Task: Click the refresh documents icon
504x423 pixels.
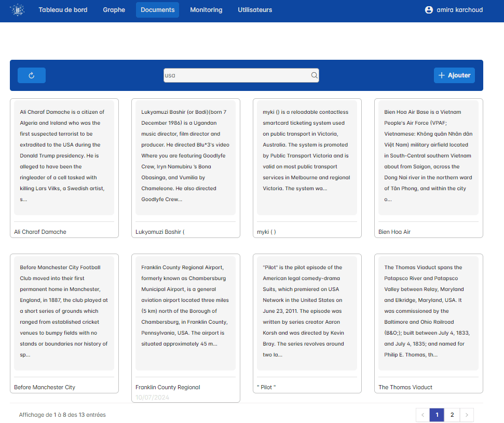Action: tap(31, 75)
